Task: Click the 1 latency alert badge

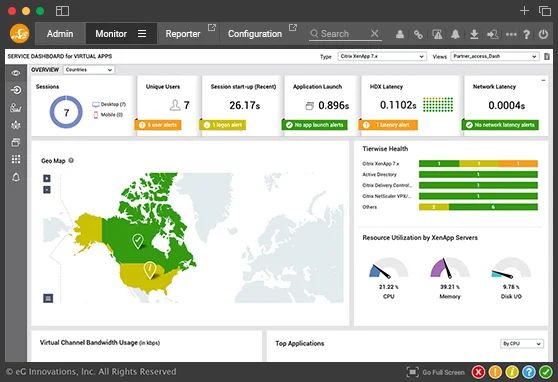Action: 389,125
